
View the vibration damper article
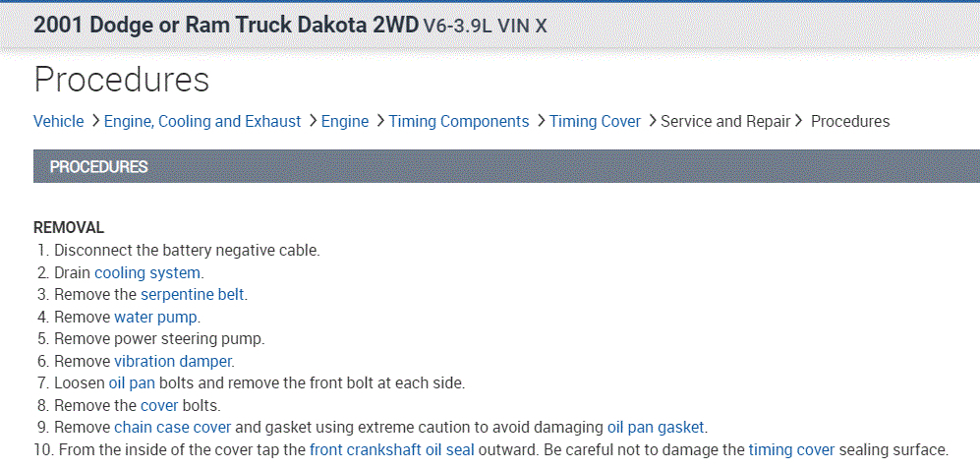(x=172, y=361)
